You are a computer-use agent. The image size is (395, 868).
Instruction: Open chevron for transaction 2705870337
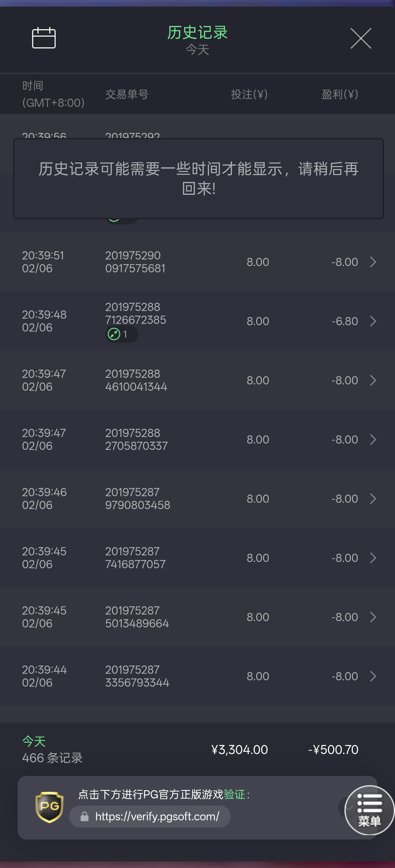373,439
